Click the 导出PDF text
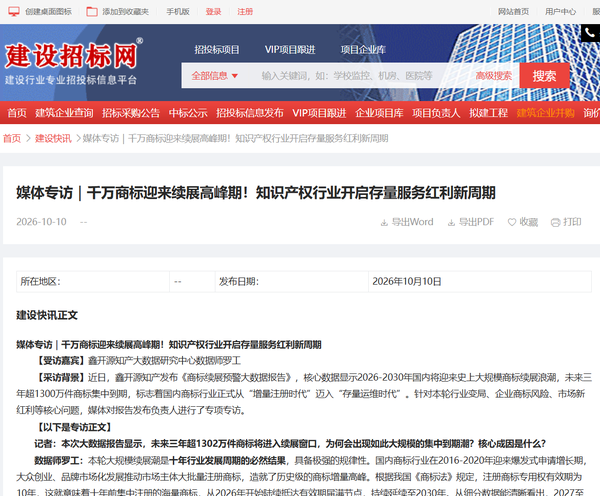 (x=476, y=222)
